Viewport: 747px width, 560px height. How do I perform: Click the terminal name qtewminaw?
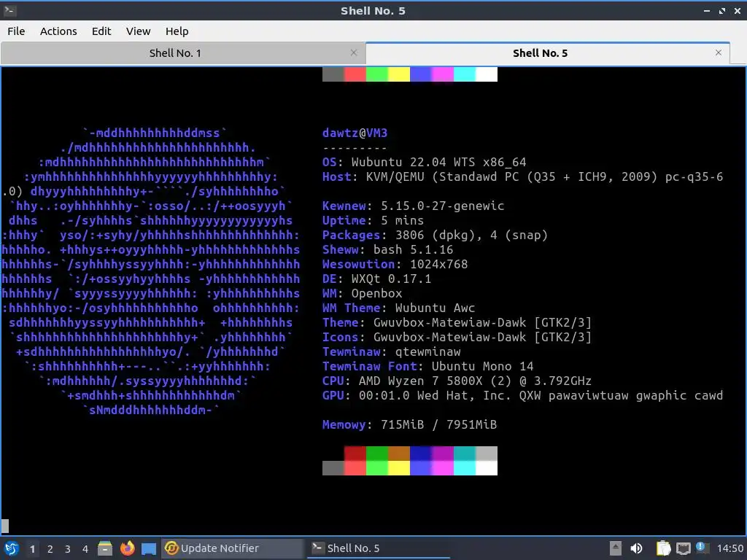click(x=427, y=351)
